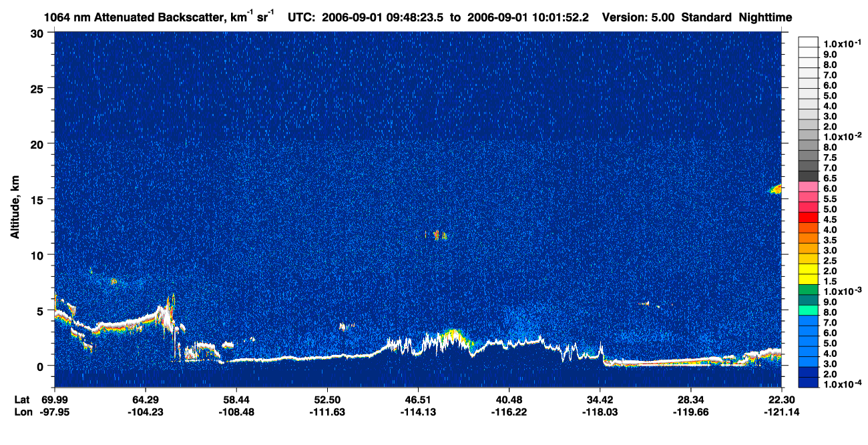Click the colorbar label "6.5"
Image resolution: width=868 pixels, height=445 pixels.
coord(830,178)
